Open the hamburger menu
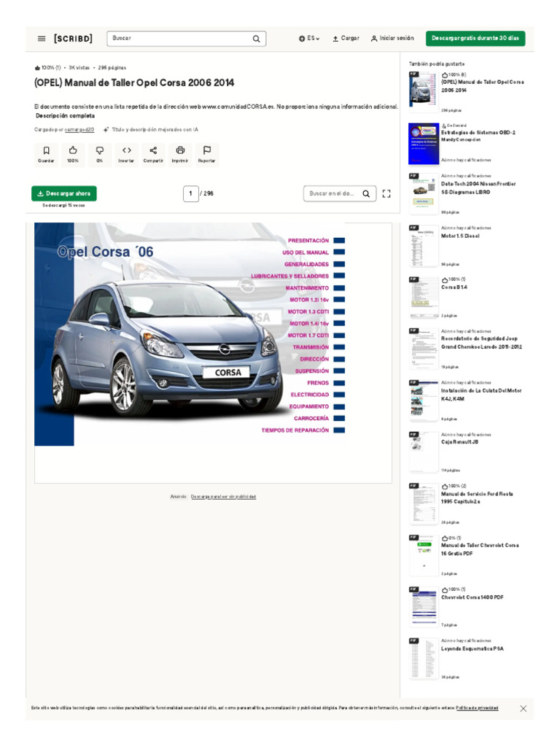 (42, 39)
